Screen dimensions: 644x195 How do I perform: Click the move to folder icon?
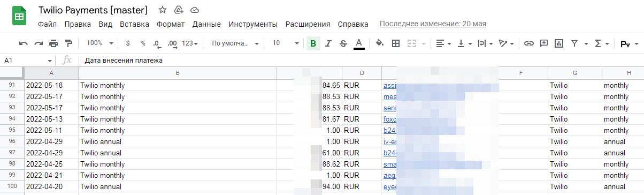point(179,10)
